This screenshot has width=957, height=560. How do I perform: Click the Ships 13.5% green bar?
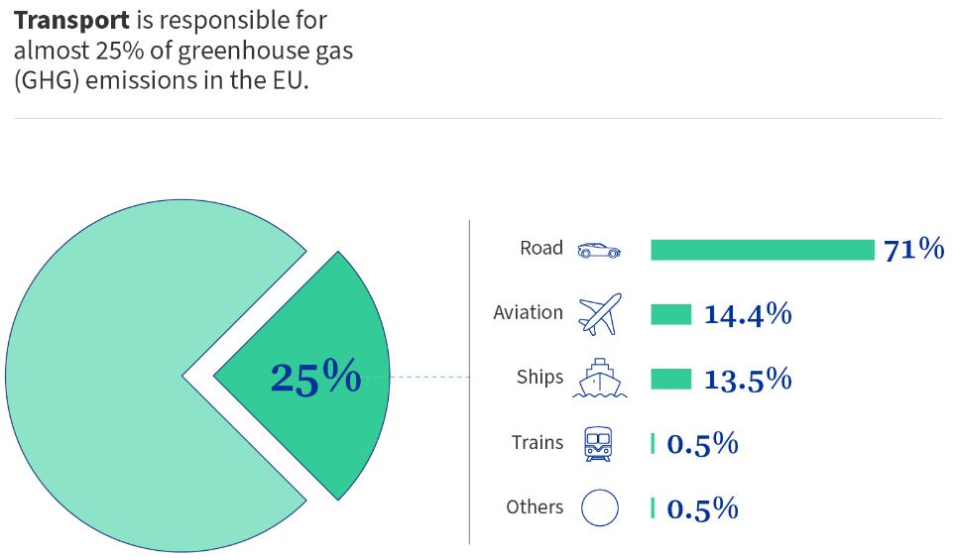coord(670,379)
